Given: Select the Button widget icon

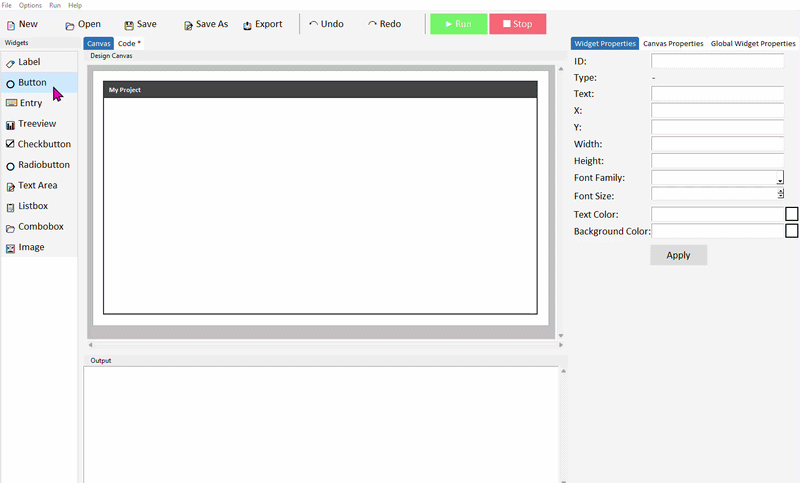Looking at the screenshot, I should pos(10,84).
